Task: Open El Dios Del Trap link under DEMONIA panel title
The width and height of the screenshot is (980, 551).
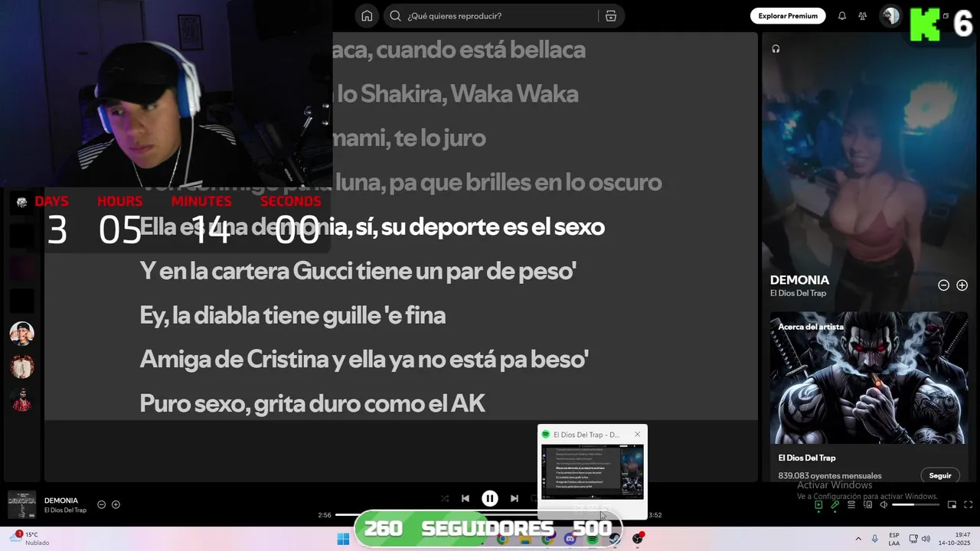Action: (798, 293)
